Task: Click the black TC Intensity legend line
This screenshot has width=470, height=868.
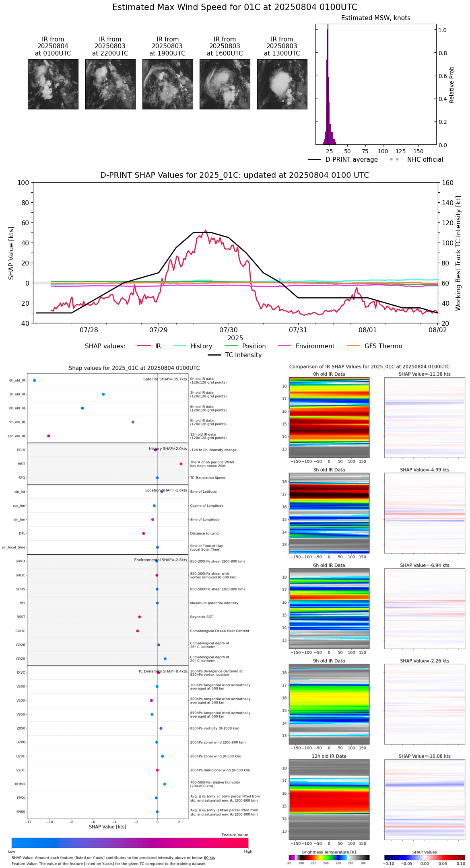Action: tap(214, 355)
